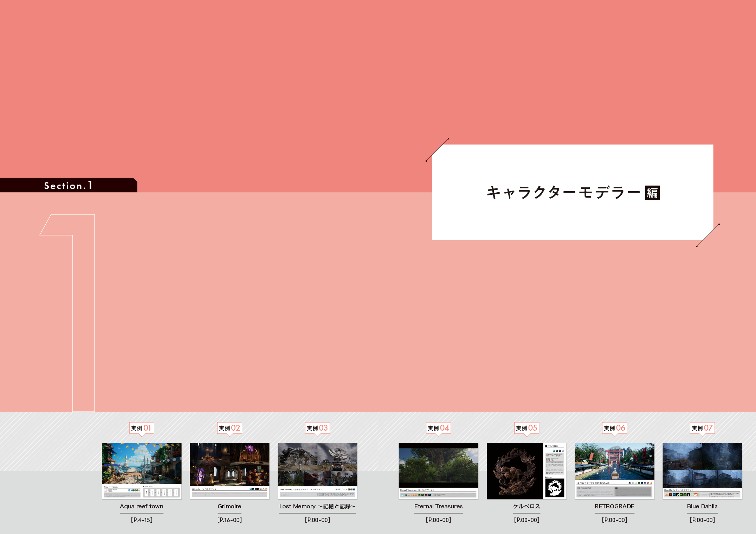Click the black 編 character badge

click(x=652, y=193)
